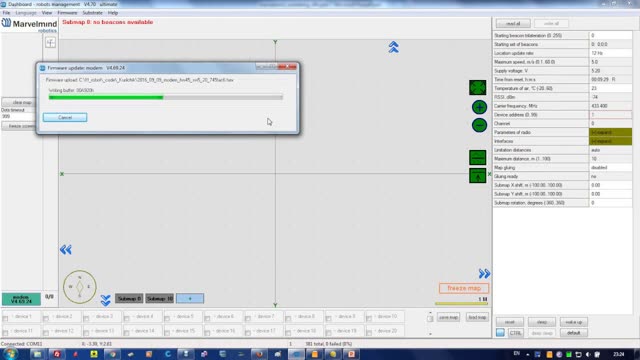Change the Map gluing disabled value

click(x=610, y=167)
